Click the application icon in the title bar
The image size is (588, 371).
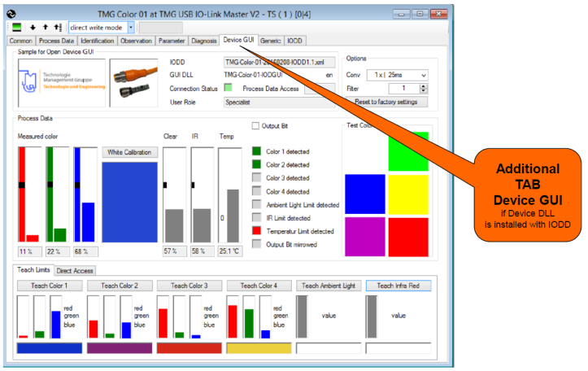point(11,15)
